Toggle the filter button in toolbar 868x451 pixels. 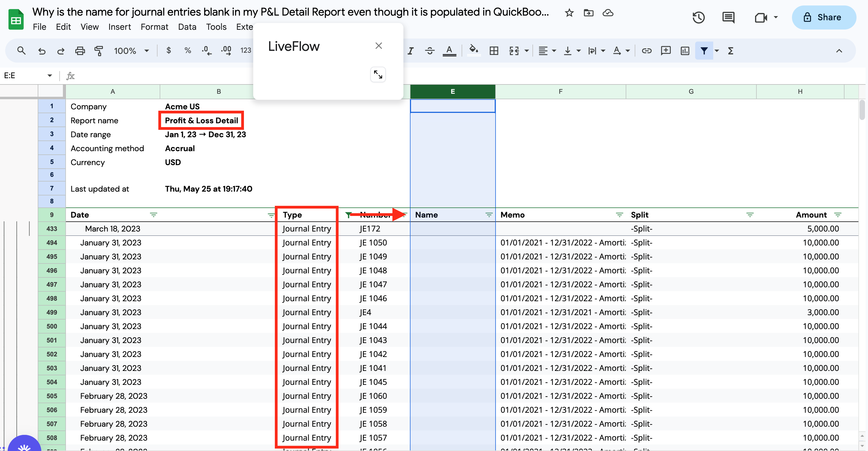[704, 51]
